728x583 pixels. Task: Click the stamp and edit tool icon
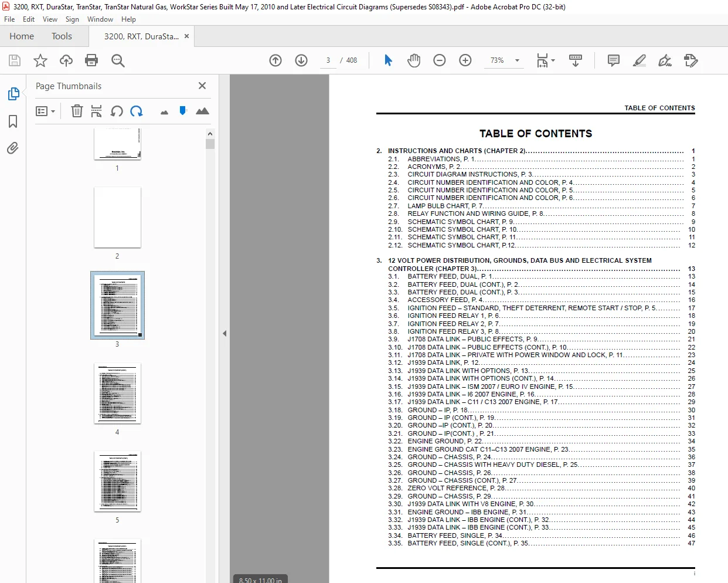coord(691,60)
